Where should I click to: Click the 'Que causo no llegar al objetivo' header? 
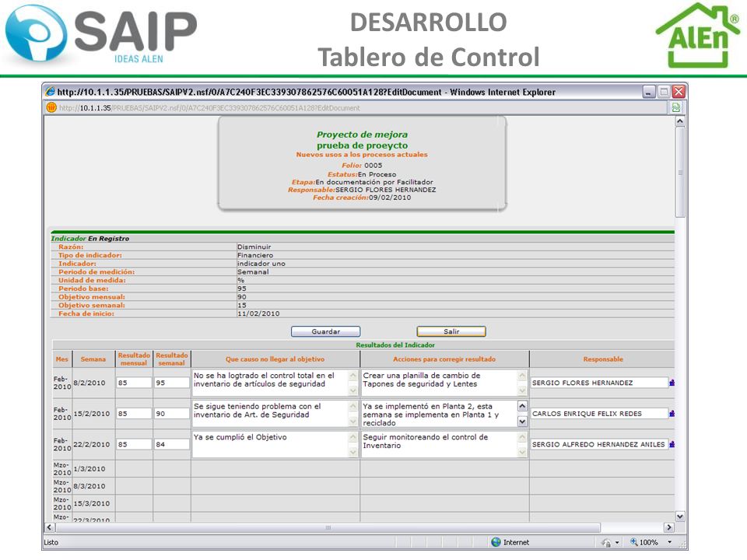click(x=275, y=359)
